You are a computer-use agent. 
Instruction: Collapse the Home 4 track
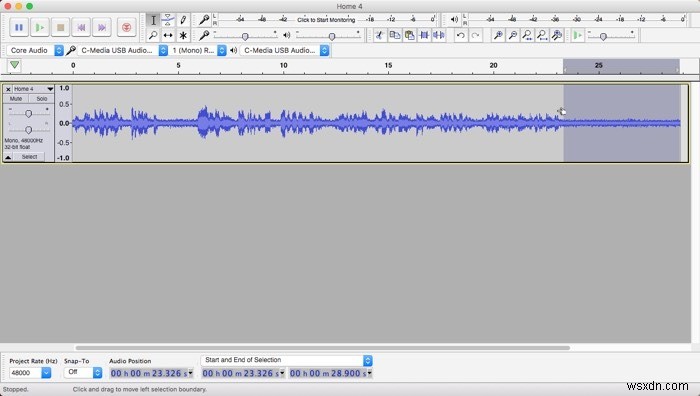(8, 157)
